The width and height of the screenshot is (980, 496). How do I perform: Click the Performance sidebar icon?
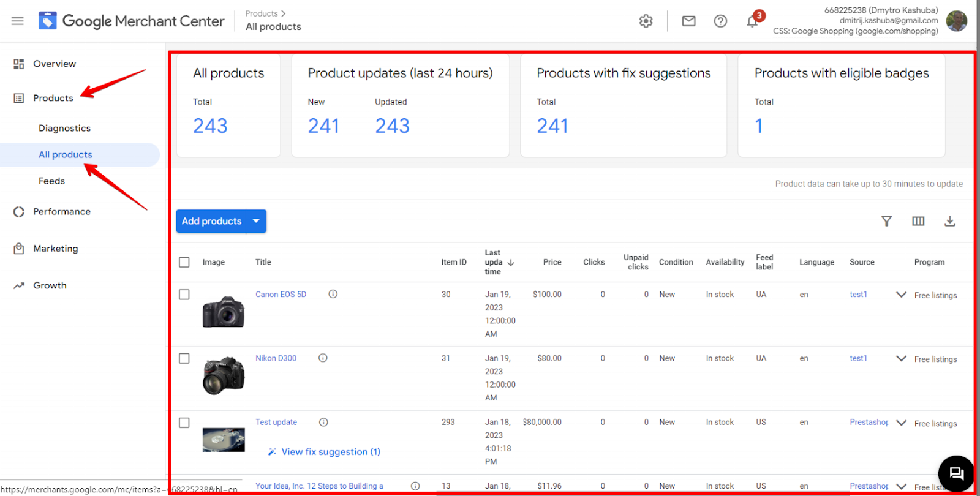(x=19, y=211)
